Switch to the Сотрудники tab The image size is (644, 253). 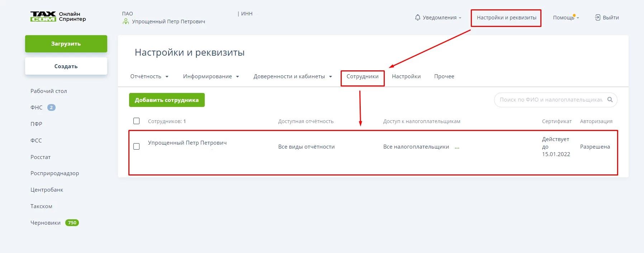click(362, 76)
